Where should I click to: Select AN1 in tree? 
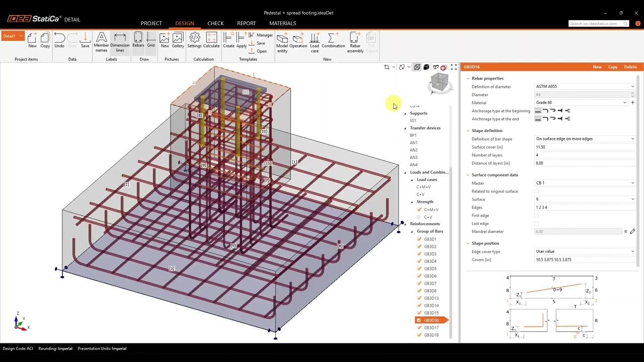(x=414, y=143)
